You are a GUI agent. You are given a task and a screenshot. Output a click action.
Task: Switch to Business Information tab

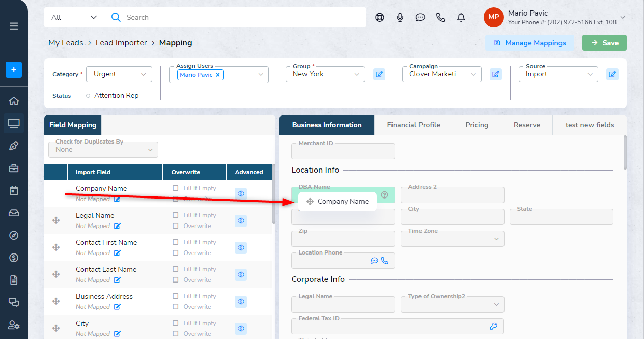[x=327, y=125]
